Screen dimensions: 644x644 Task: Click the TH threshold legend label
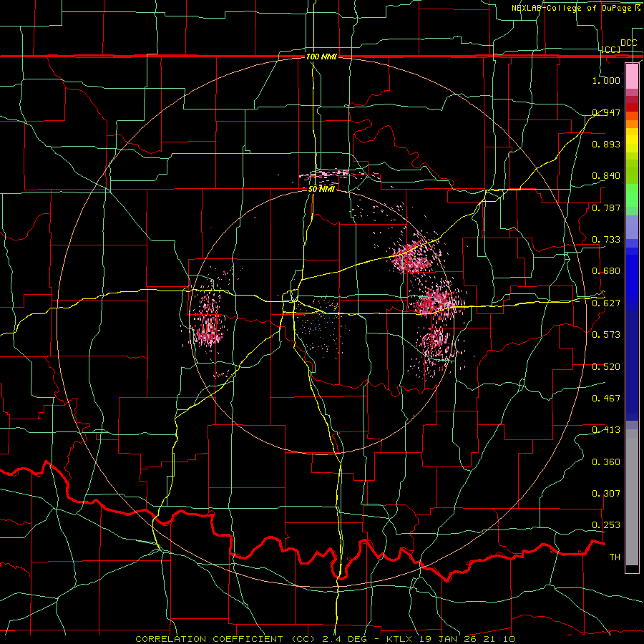point(615,557)
